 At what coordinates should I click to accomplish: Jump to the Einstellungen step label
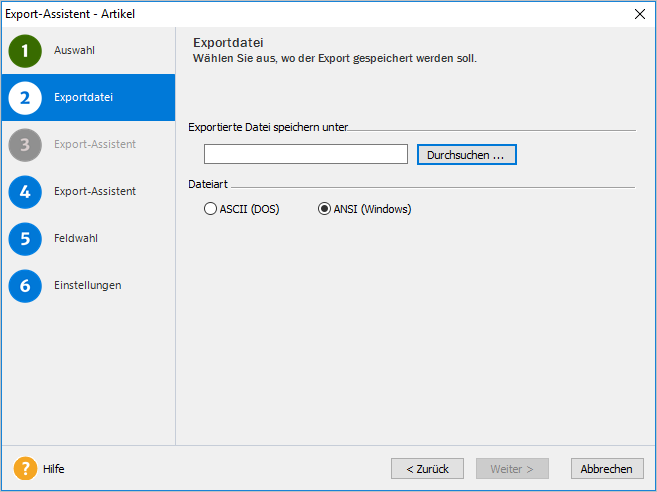click(x=88, y=285)
